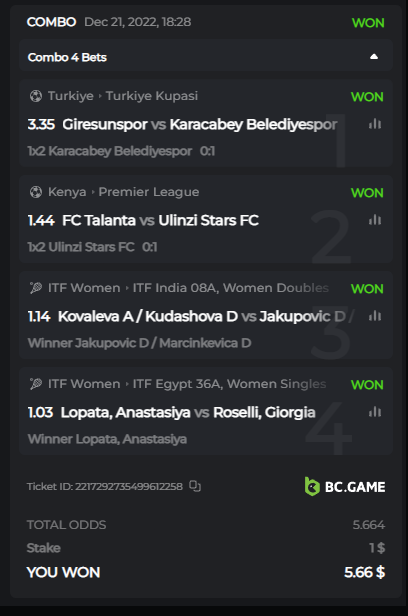Open Kenya Premier League link
This screenshot has width=408, height=616.
[149, 192]
